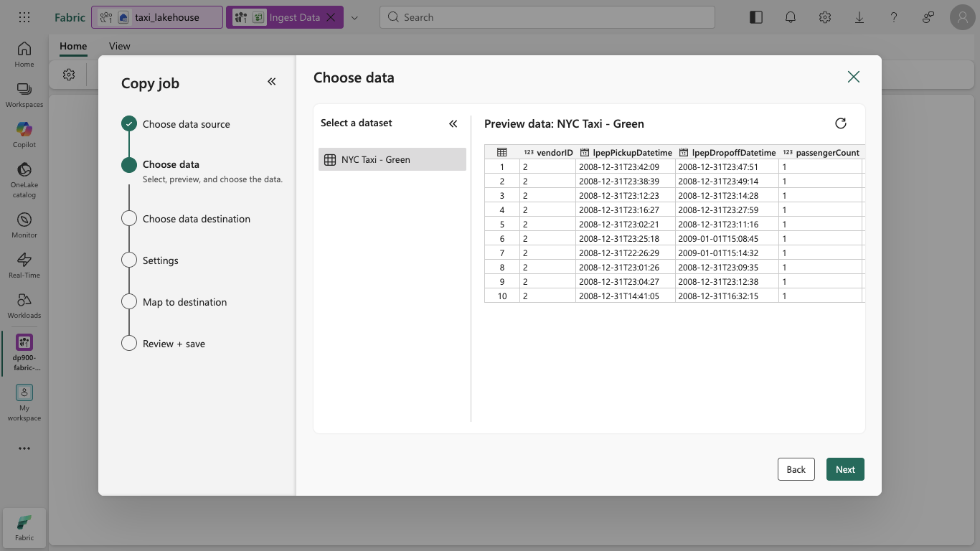Click the lpepPickupDatetime column header
Viewport: 980px width, 551px height.
click(626, 152)
